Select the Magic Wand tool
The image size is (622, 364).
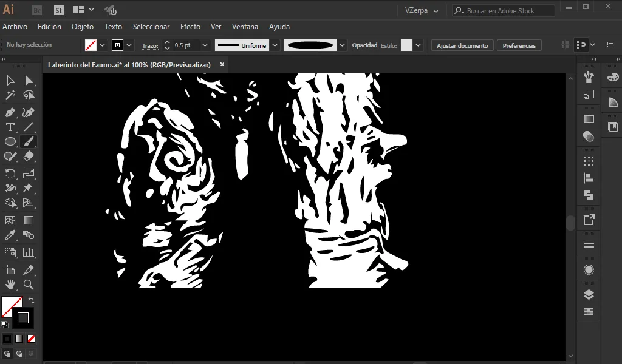(x=10, y=95)
